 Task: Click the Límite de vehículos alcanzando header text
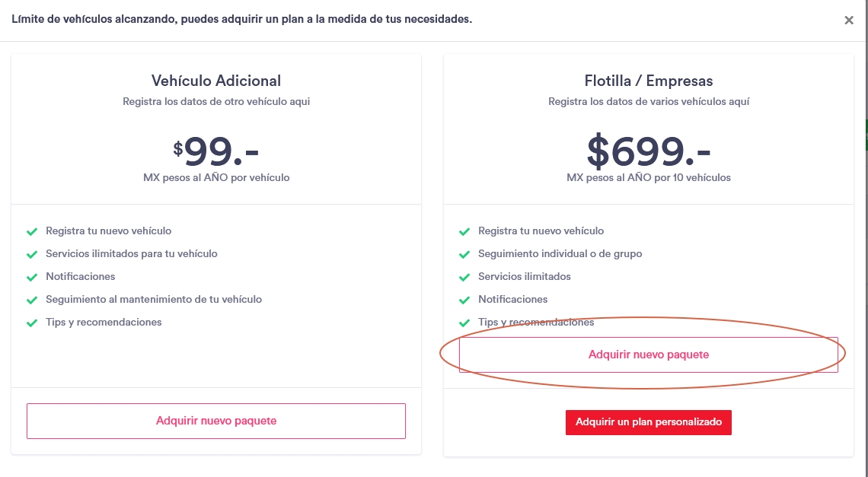click(242, 19)
